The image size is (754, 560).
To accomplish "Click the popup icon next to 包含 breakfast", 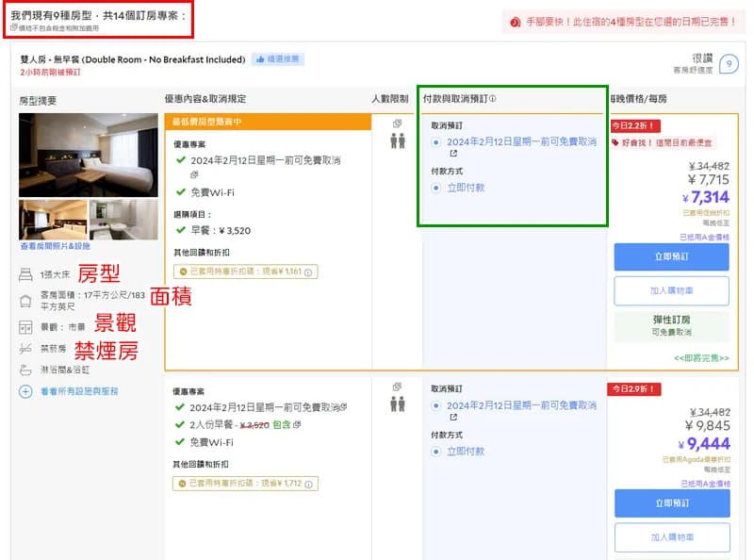I will pyautogui.click(x=297, y=424).
